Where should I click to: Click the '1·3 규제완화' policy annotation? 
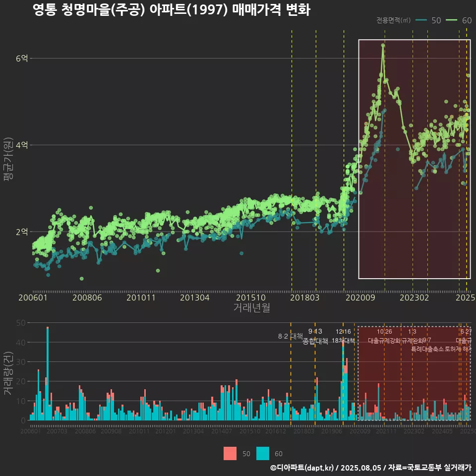(x=412, y=336)
